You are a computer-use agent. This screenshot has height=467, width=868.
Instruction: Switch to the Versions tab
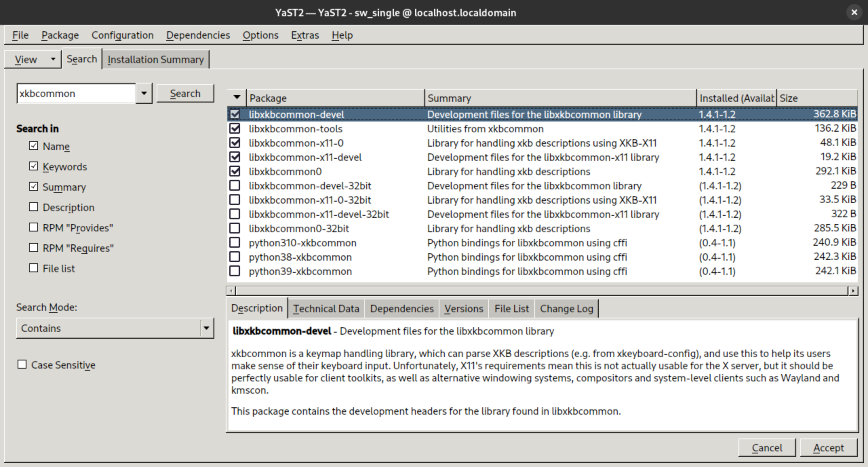click(463, 309)
